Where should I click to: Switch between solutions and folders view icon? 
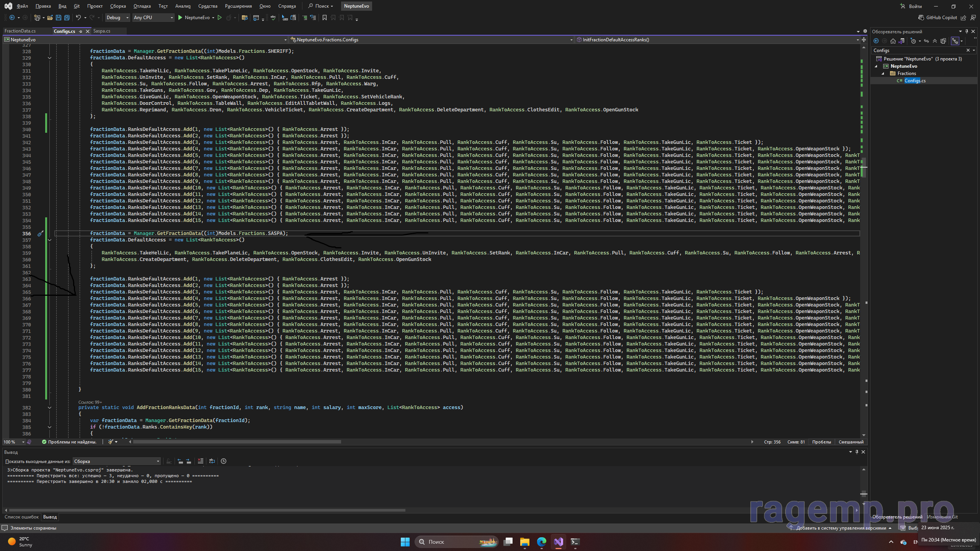(x=902, y=41)
